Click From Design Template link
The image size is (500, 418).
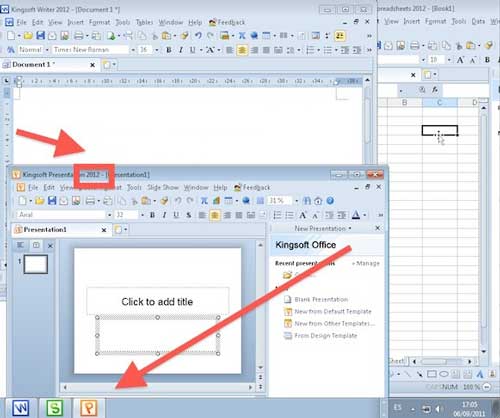click(326, 335)
